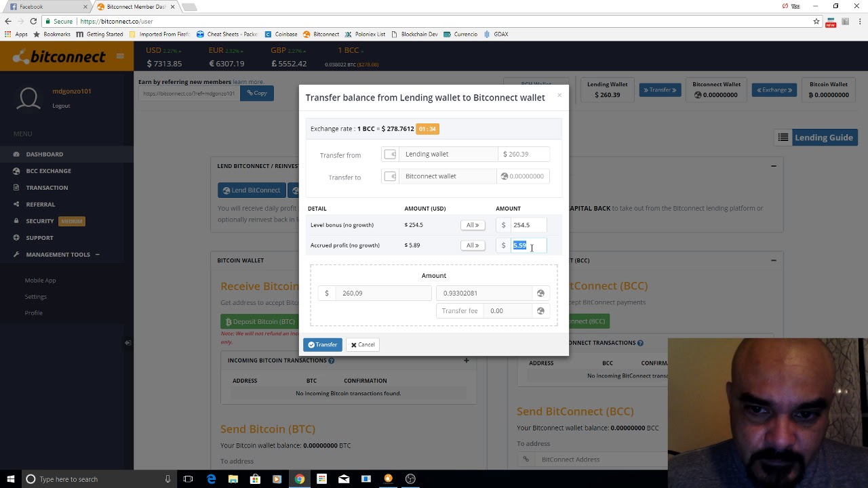This screenshot has height=488, width=868.
Task: Go back in browser
Action: 7,21
